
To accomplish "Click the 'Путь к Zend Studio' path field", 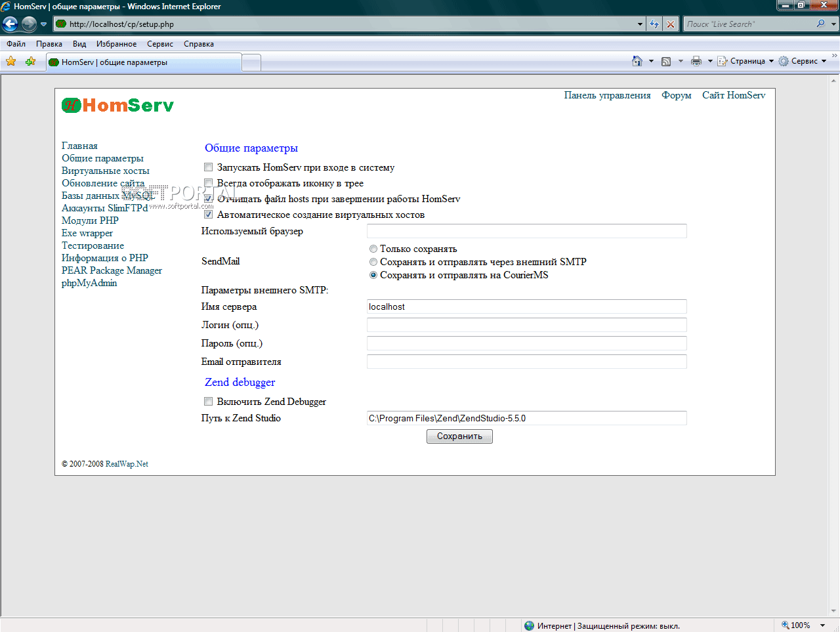I will click(527, 418).
